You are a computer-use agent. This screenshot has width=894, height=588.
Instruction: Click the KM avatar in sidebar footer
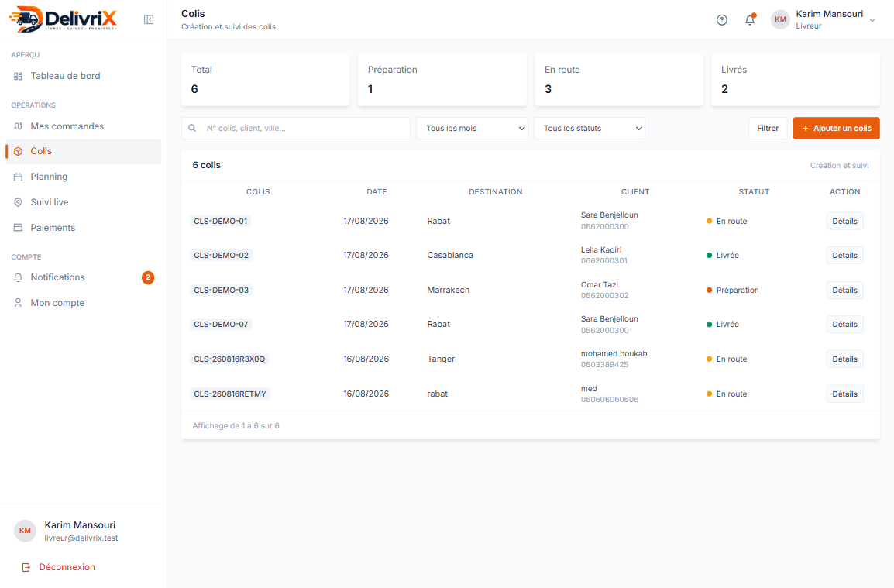pos(25,531)
